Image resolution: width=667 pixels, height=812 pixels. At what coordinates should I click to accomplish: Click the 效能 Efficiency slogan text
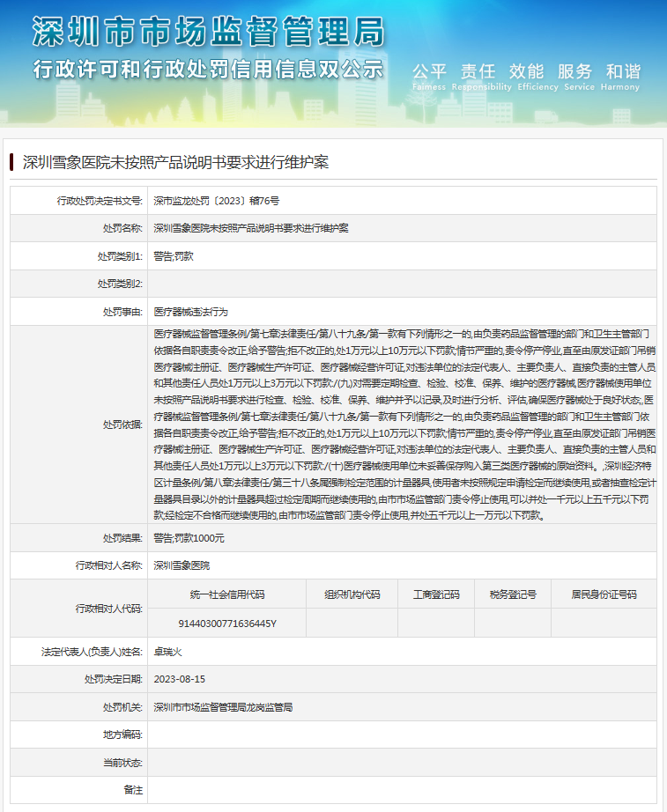(x=537, y=78)
